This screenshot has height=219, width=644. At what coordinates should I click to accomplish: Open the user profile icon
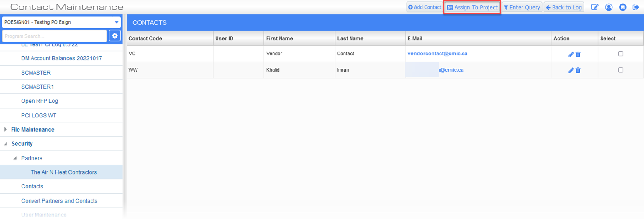tap(609, 7)
